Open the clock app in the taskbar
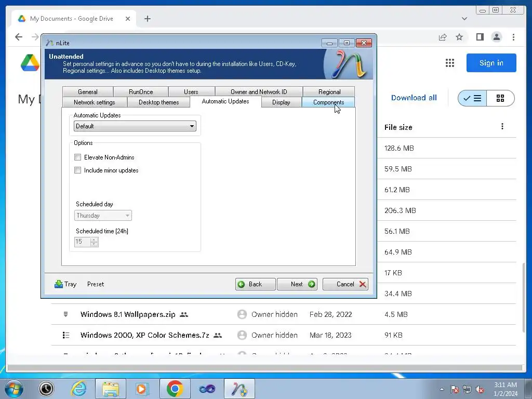 (46, 389)
